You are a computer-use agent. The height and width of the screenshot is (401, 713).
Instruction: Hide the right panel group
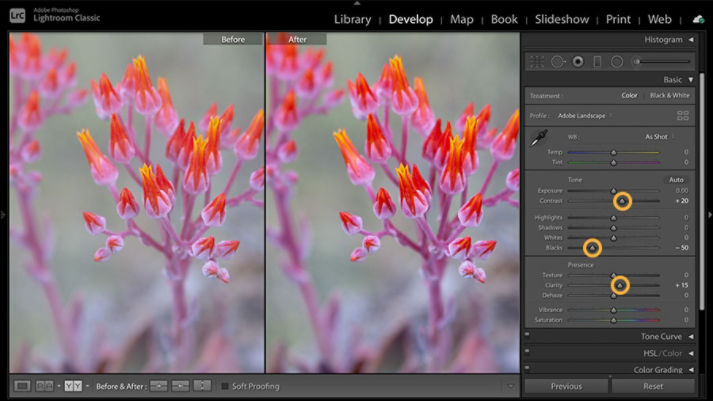click(x=710, y=214)
